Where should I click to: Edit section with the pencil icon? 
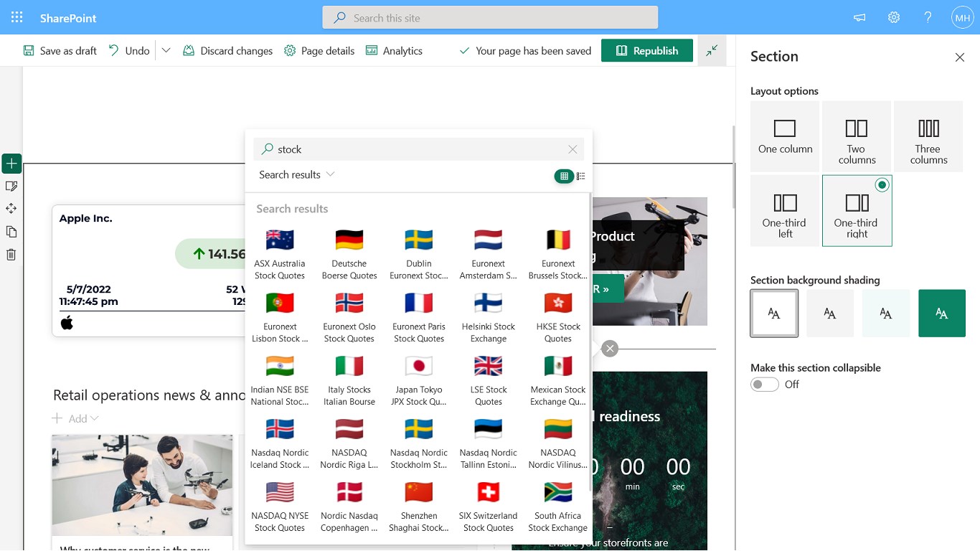pyautogui.click(x=11, y=186)
